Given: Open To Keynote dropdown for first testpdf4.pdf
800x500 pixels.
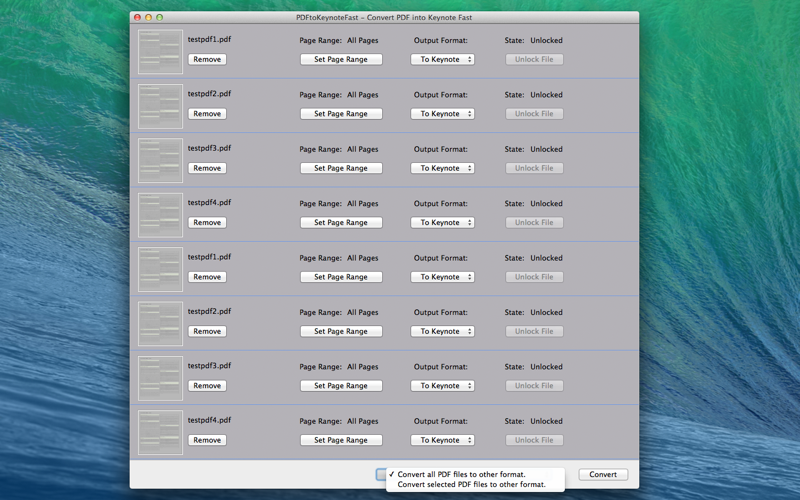Looking at the screenshot, I should [x=442, y=222].
